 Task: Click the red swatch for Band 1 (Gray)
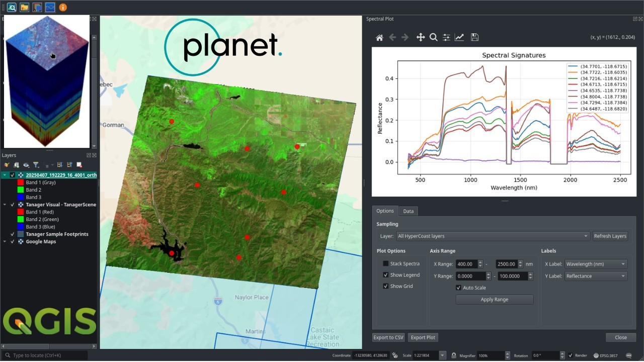pyautogui.click(x=21, y=183)
